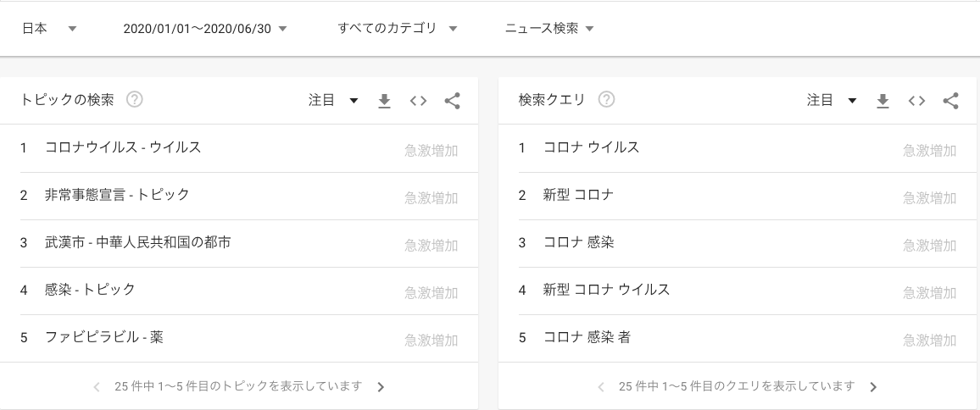Image resolution: width=980 pixels, height=410 pixels.
Task: Download the トピックの検索 data as CSV
Action: [384, 101]
